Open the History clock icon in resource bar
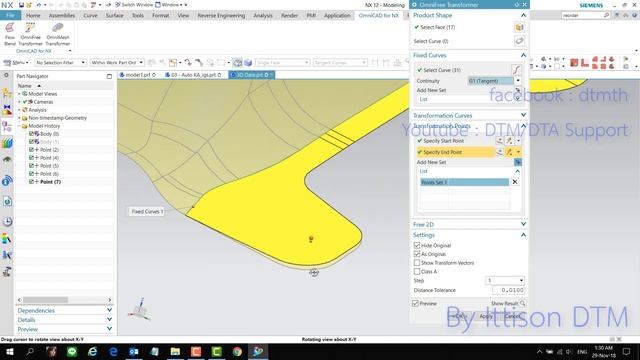Screen dimensions: 640x360 [7, 222]
